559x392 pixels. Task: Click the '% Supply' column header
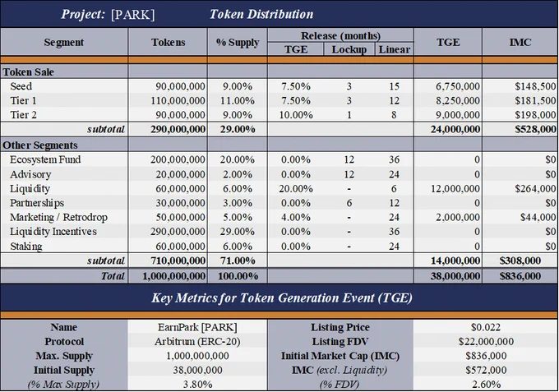point(238,43)
